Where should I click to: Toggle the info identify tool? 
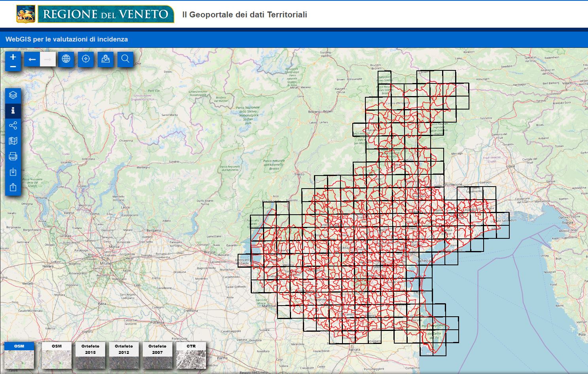(13, 110)
